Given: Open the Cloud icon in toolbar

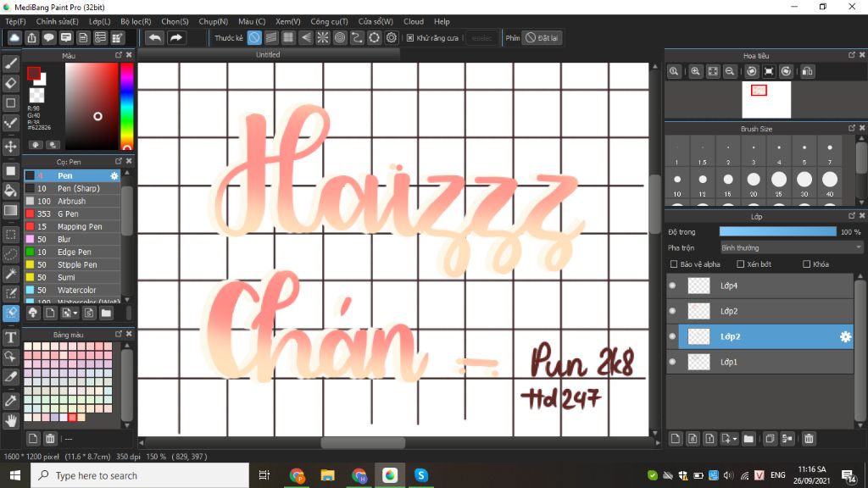Looking at the screenshot, I should (x=14, y=37).
